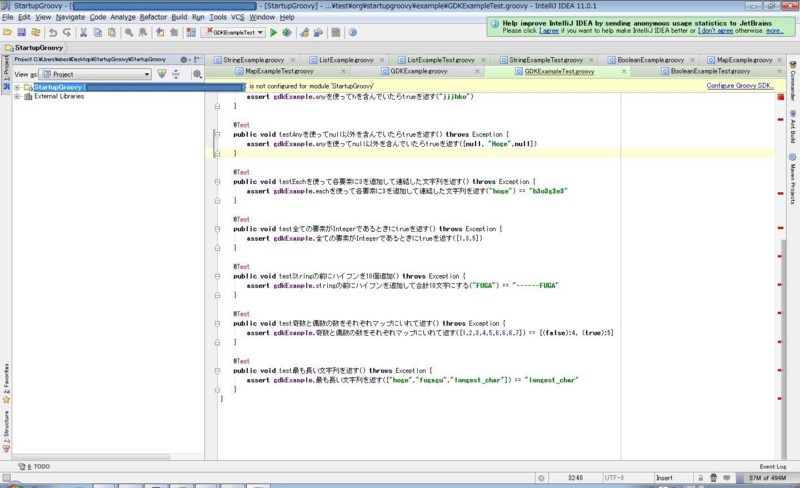This screenshot has height=488, width=800.
Task: Collapse the Integer test method fold marker
Action: pyautogui.click(x=217, y=229)
